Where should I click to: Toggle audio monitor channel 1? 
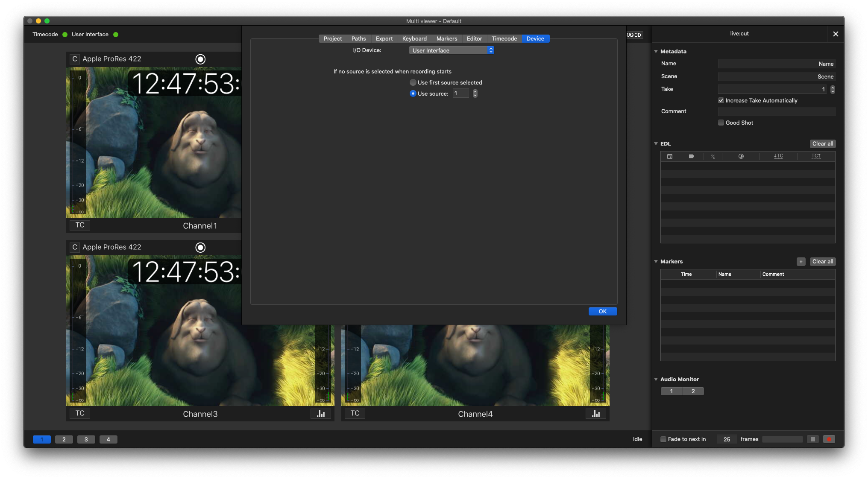click(672, 391)
